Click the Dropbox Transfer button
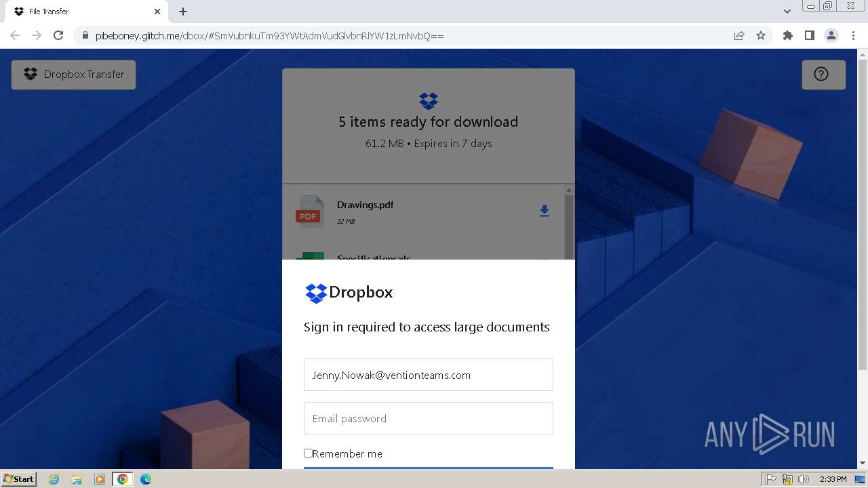868x488 pixels. pos(73,75)
